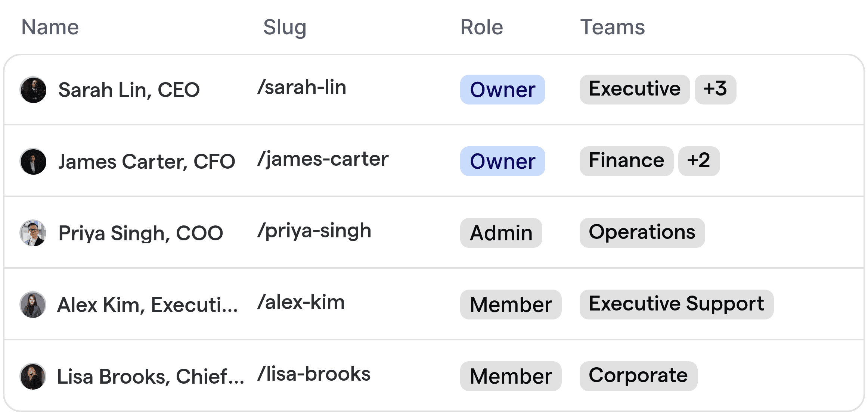Viewport: 868px width, 415px height.
Task: Follow the /sarah-lin slug link
Action: tap(302, 88)
